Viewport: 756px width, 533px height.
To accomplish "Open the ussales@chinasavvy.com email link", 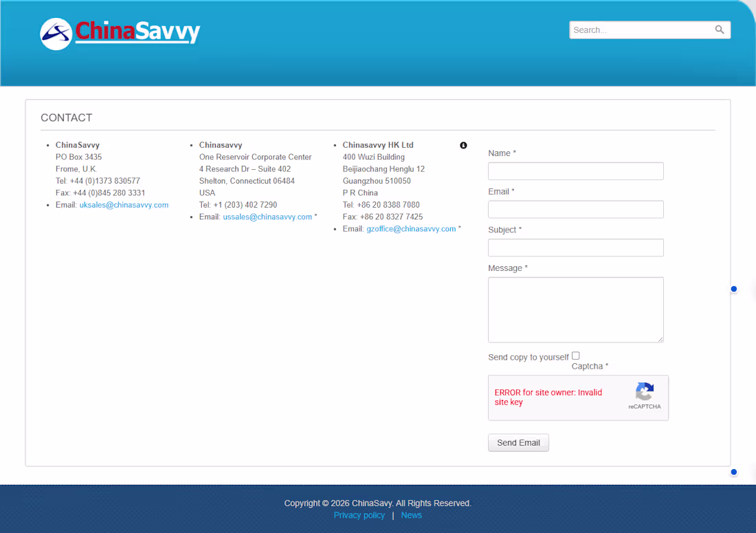I will click(x=267, y=217).
